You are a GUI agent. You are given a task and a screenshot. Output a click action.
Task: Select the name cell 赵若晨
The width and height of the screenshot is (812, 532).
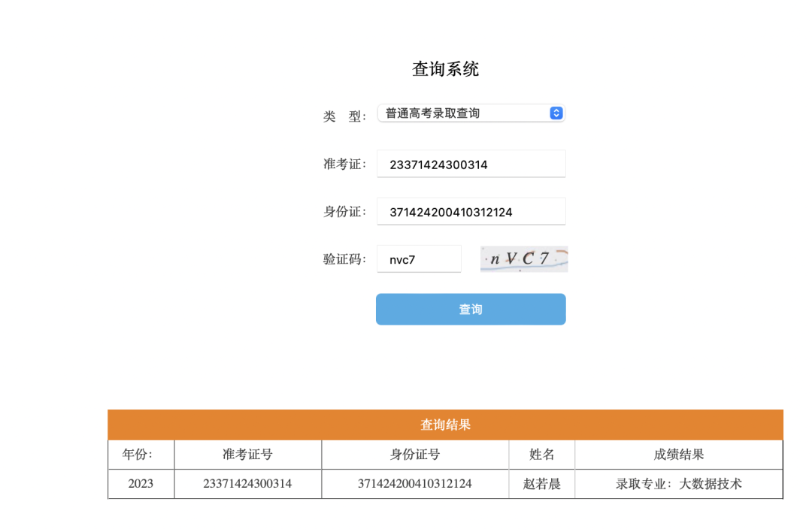click(541, 484)
